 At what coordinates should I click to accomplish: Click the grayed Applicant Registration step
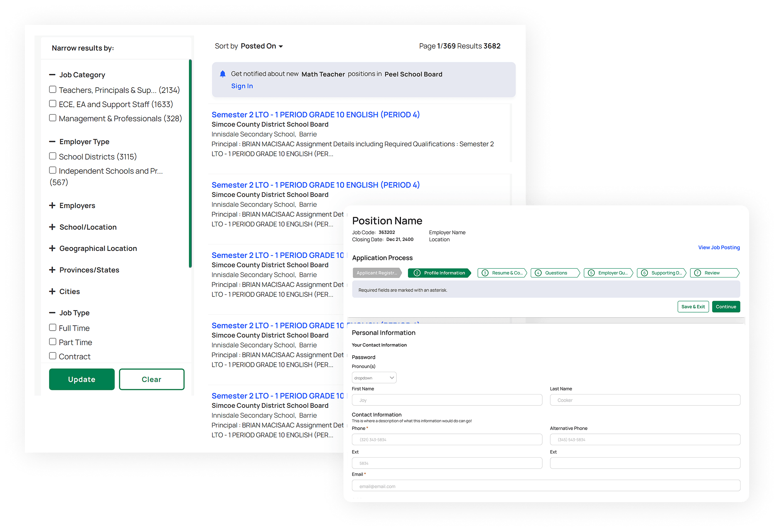[377, 273]
